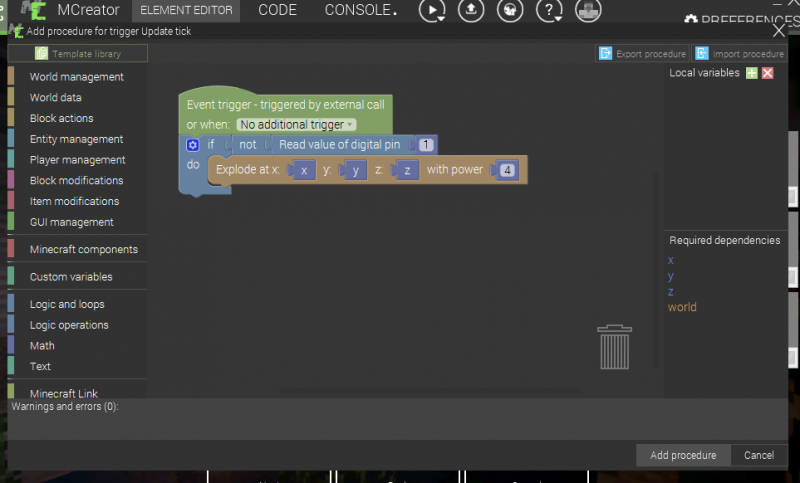The image size is (800, 483).
Task: Open Entity management category
Action: [x=77, y=139]
